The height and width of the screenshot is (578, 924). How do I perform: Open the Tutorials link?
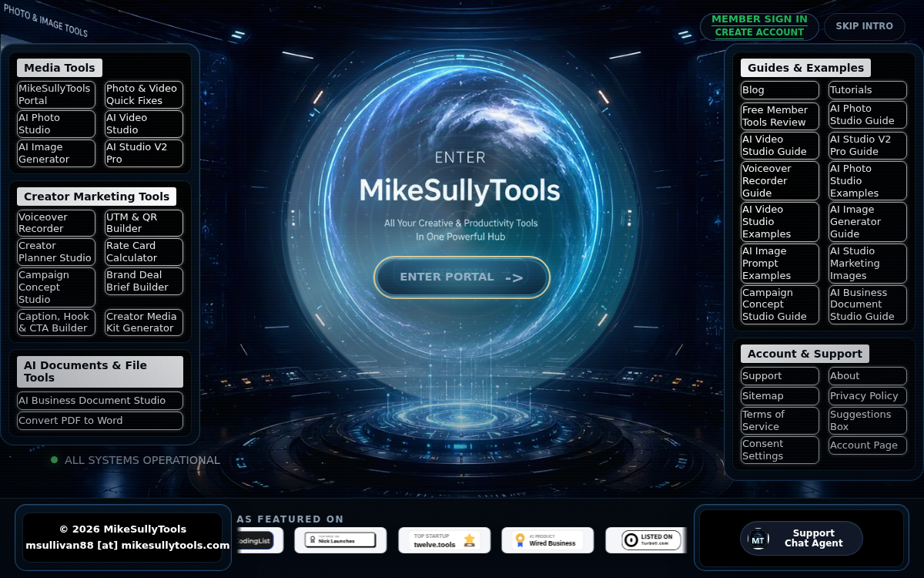(868, 90)
